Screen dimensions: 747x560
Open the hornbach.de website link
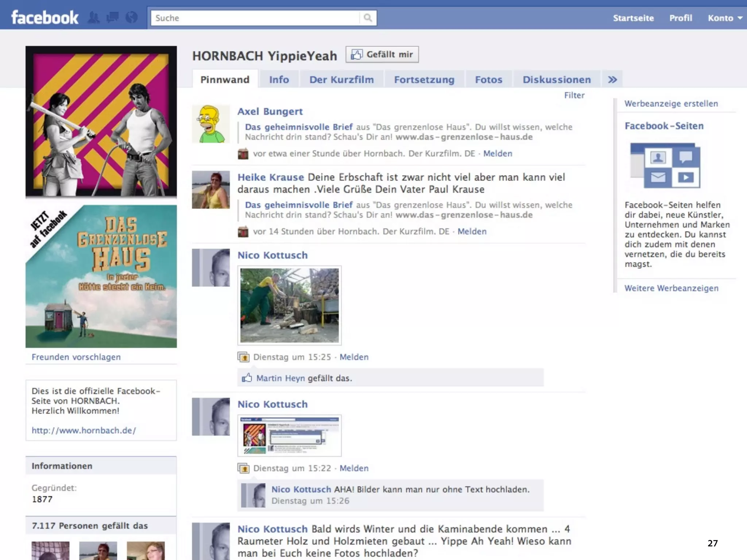pos(84,430)
